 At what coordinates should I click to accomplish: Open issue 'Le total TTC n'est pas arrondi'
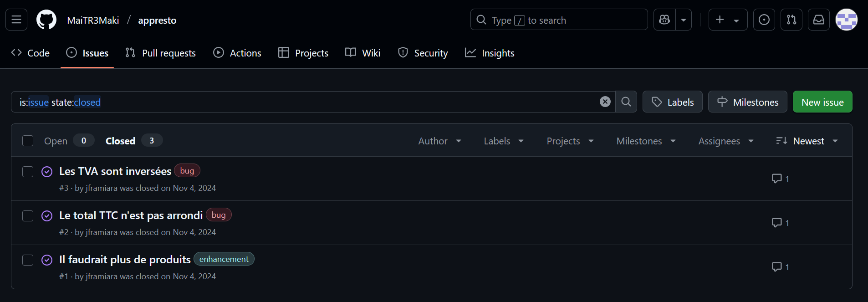[131, 215]
